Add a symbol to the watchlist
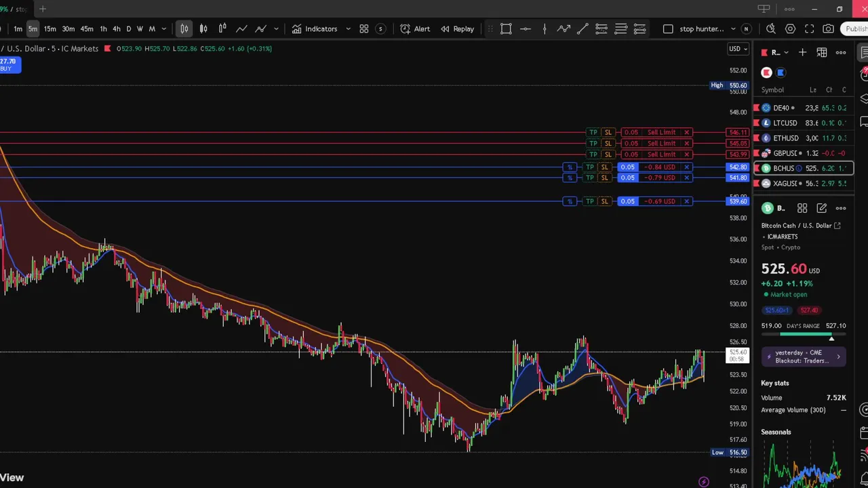 click(802, 52)
